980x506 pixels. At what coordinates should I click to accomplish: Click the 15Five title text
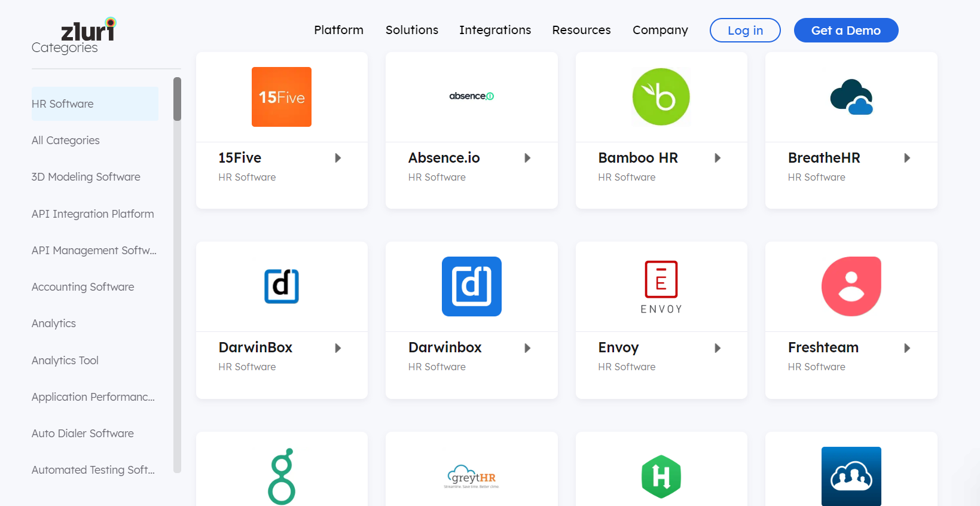[x=240, y=158]
